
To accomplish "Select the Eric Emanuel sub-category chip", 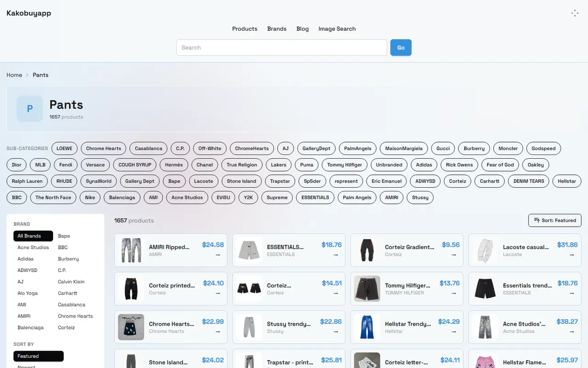I will point(386,181).
